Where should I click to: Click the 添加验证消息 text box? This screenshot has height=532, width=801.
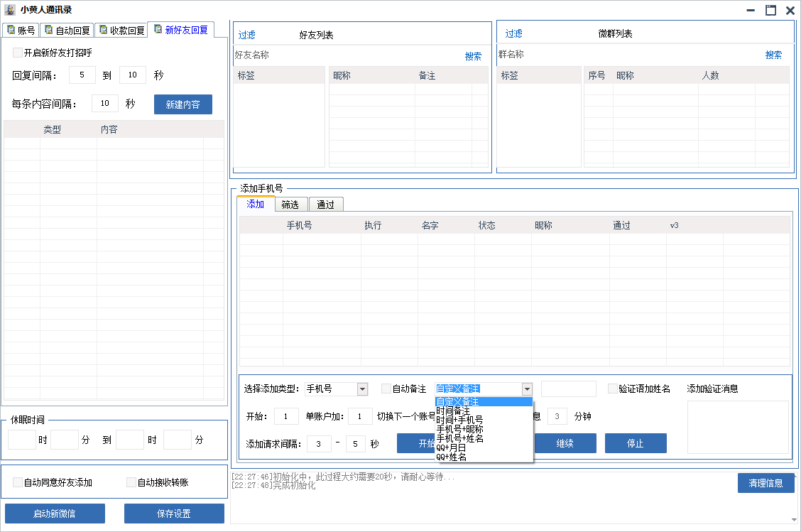[738, 427]
